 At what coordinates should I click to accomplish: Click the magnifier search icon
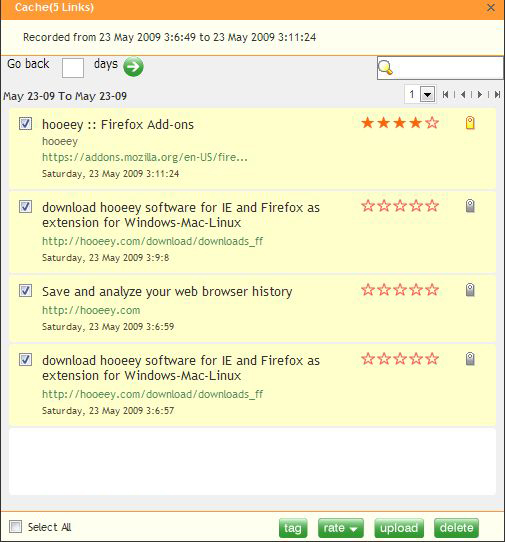385,67
